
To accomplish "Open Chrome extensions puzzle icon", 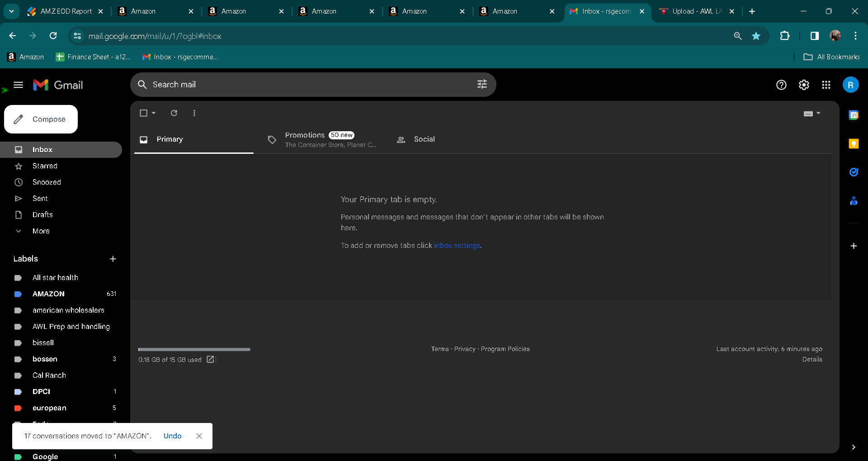I will [785, 36].
